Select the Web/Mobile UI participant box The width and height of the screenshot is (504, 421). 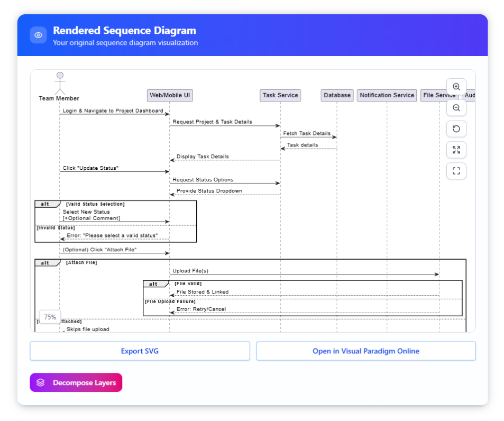170,95
